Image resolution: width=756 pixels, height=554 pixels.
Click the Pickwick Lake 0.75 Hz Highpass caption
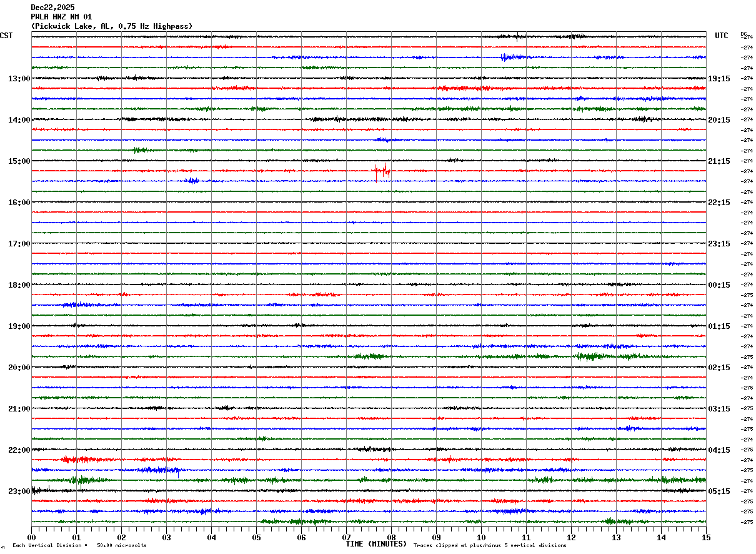[112, 26]
